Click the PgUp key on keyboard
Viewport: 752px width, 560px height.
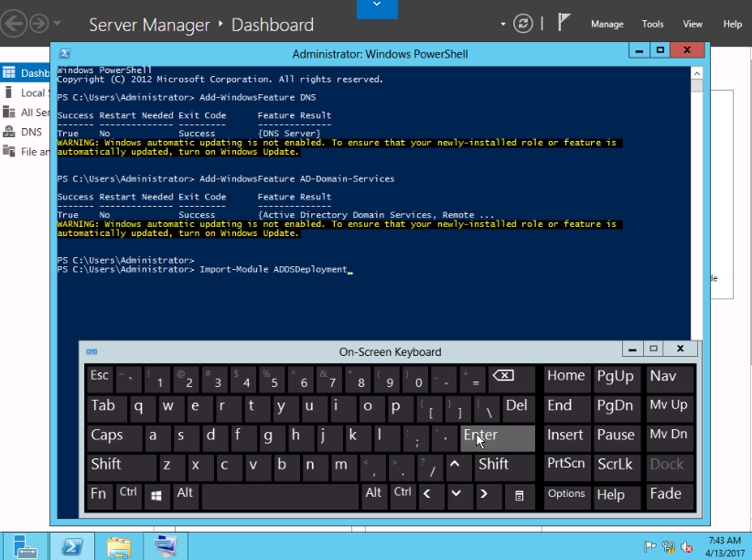click(617, 378)
